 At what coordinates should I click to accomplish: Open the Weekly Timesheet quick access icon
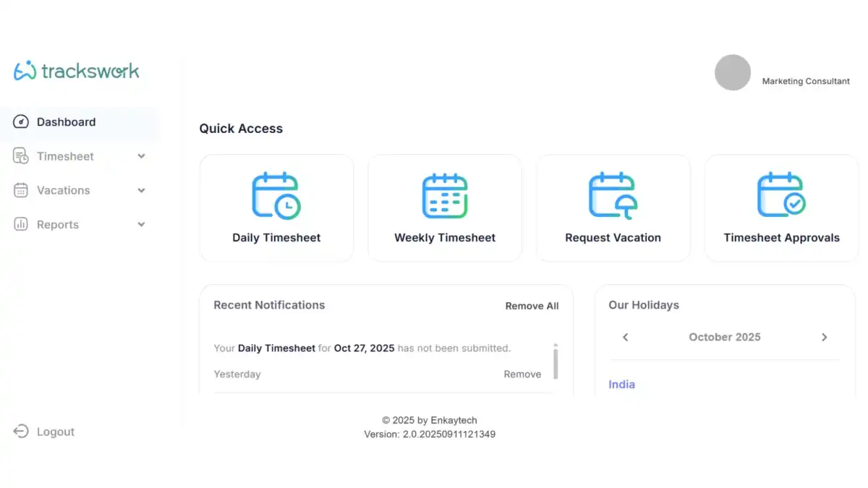(444, 194)
